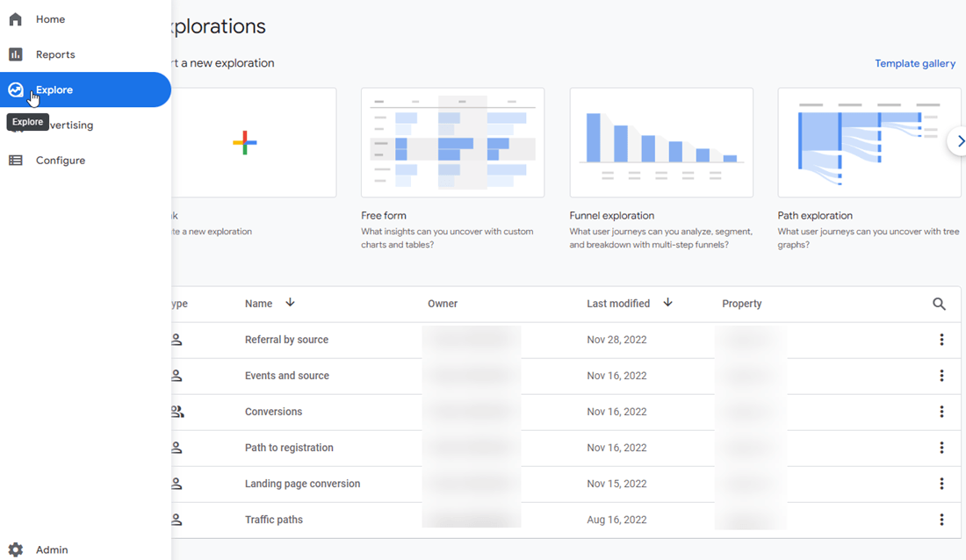Open Reports in navigation menu

(55, 54)
